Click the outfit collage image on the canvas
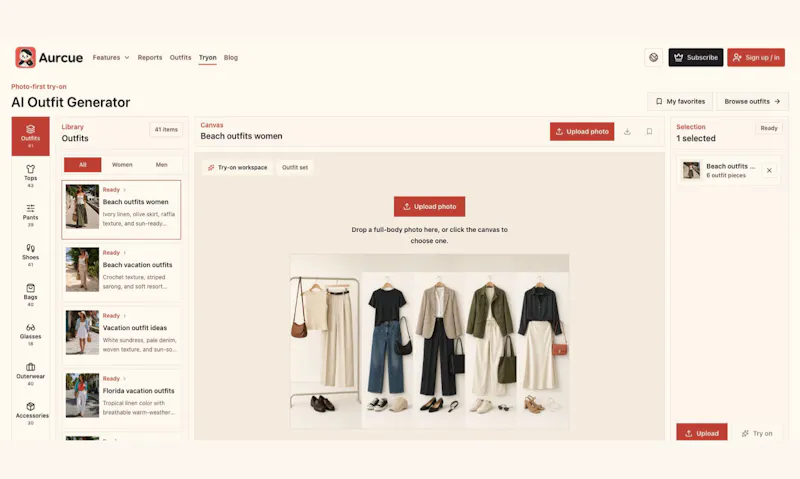Screen dimensions: 800x479 (430, 341)
